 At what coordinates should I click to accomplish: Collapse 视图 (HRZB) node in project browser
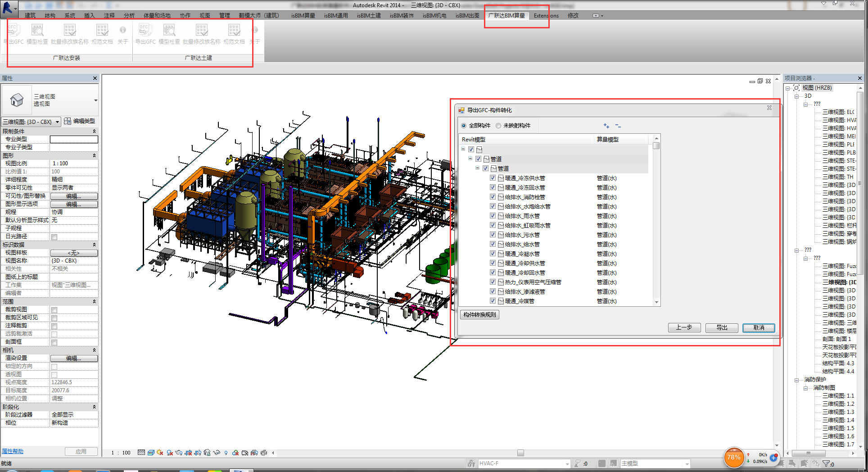tap(788, 88)
